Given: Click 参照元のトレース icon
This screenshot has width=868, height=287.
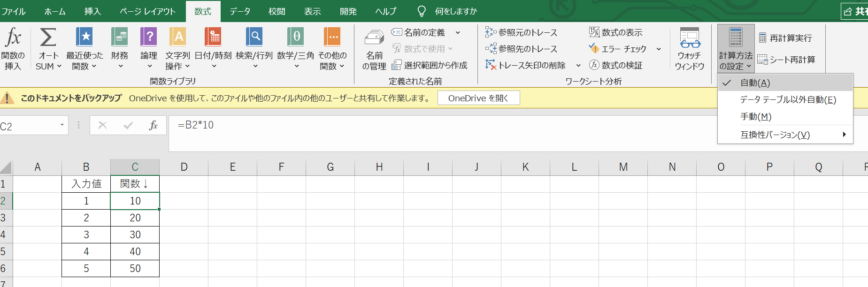Looking at the screenshot, I should click(x=491, y=32).
